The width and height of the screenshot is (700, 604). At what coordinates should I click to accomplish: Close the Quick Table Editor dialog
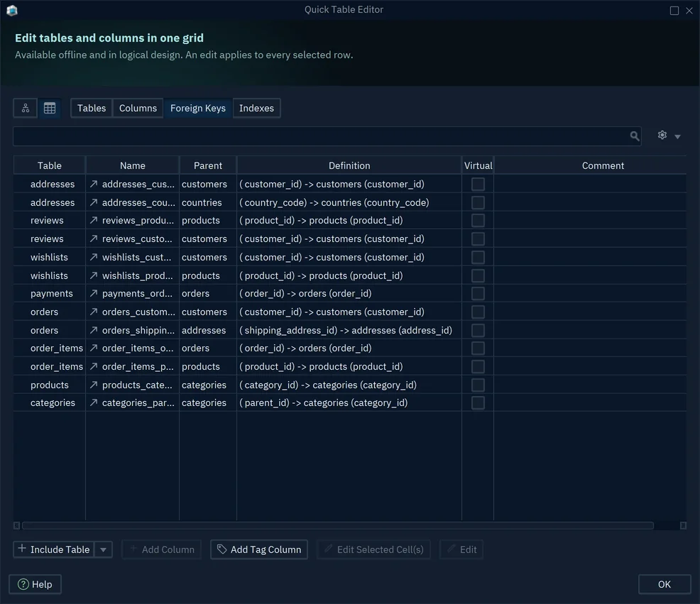point(689,10)
